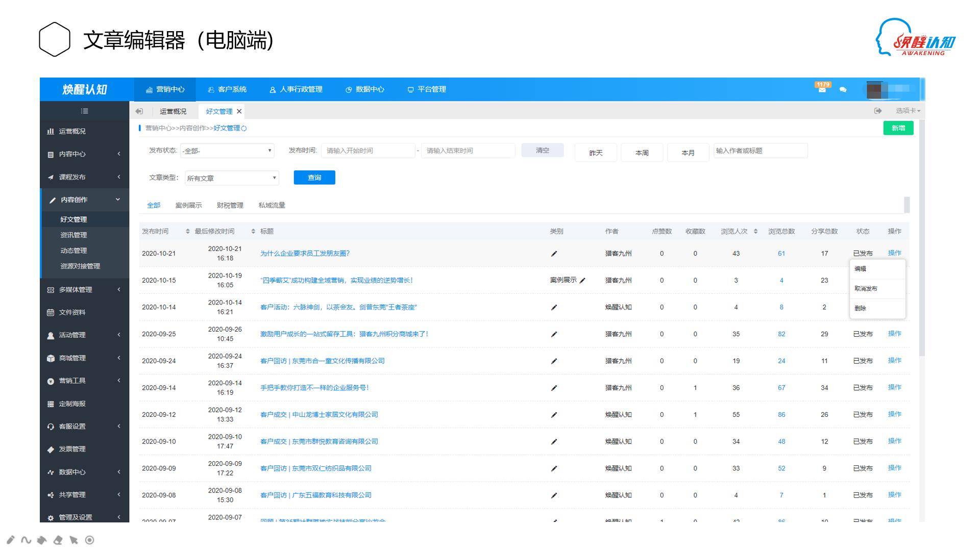Open the 文章类型 所有文章 dropdown
Image resolution: width=980 pixels, height=551 pixels.
[x=232, y=178]
